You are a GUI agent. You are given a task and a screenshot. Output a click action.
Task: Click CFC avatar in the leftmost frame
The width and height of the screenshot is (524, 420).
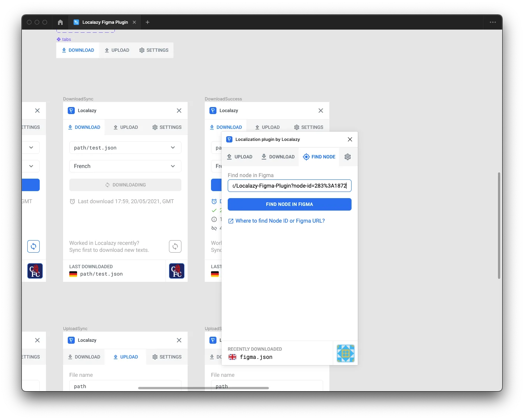point(35,271)
